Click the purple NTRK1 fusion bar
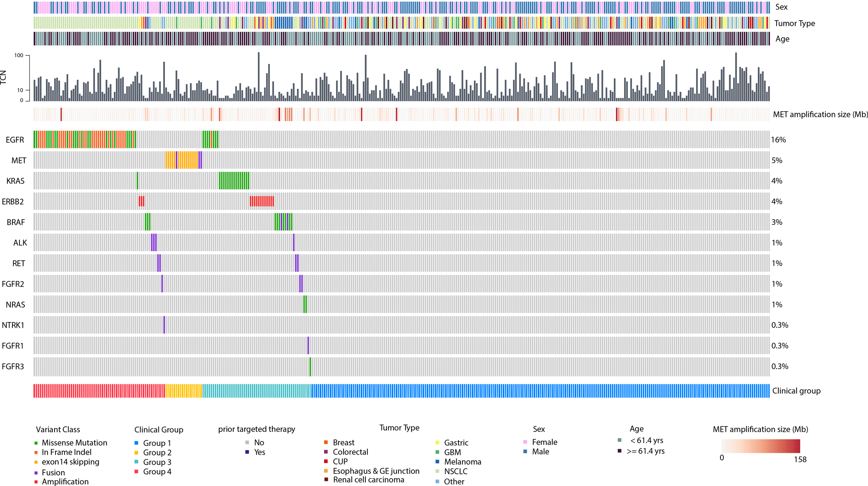Screen dimensions: 868x486 pos(164,325)
